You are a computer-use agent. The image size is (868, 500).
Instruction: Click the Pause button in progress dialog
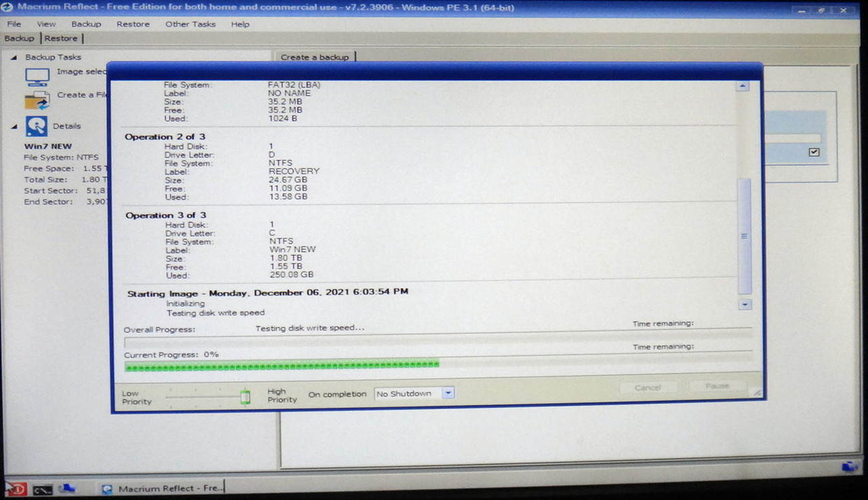[x=717, y=387]
